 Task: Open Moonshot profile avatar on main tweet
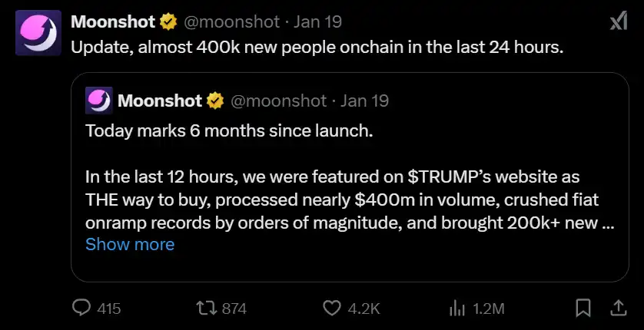click(36, 35)
